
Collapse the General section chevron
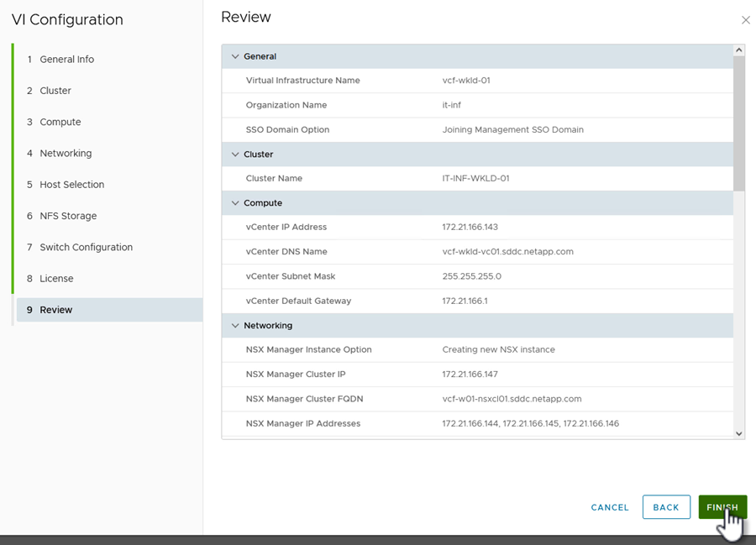coord(235,56)
